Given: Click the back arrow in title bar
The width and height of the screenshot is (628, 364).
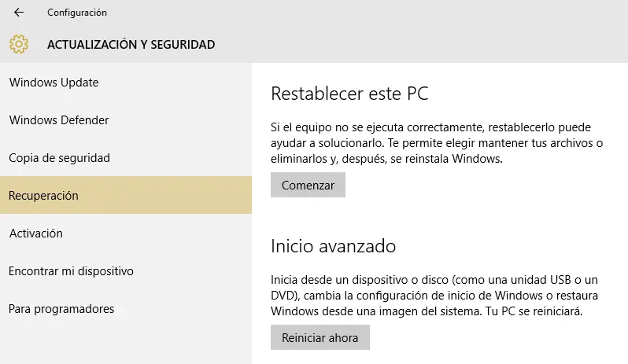Looking at the screenshot, I should point(19,13).
